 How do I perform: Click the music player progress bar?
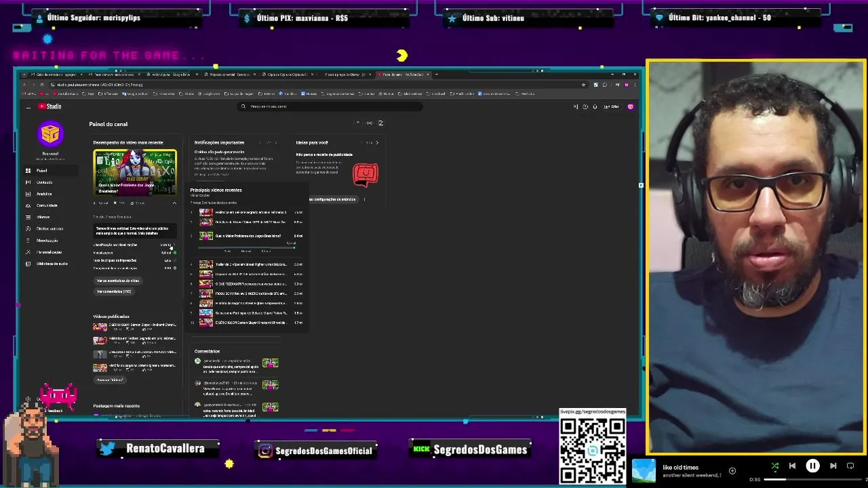point(814,480)
